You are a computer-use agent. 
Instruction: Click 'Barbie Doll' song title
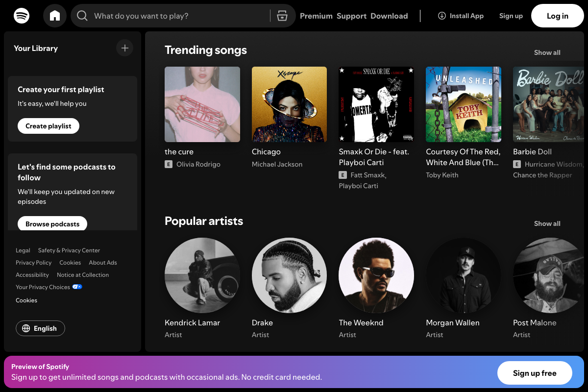pos(532,152)
